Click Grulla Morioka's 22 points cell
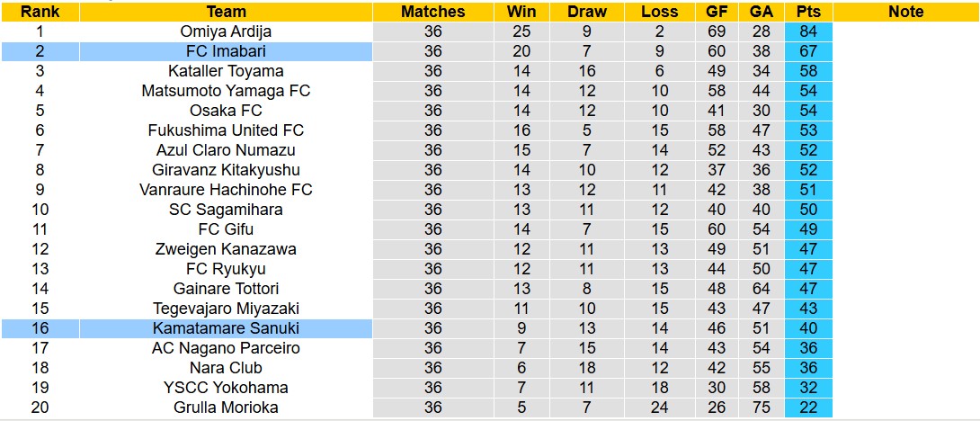This screenshot has height=421, width=980. pos(807,408)
